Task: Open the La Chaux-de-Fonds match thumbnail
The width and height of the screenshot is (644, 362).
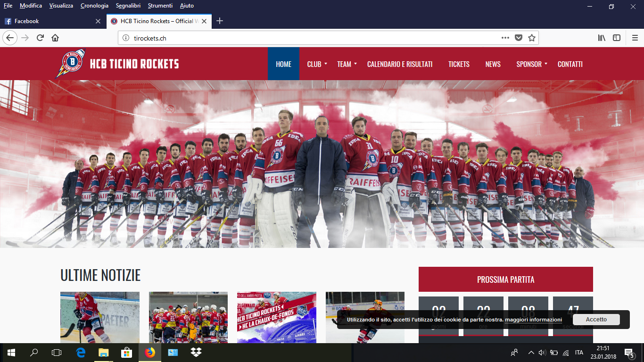Action: click(276, 317)
